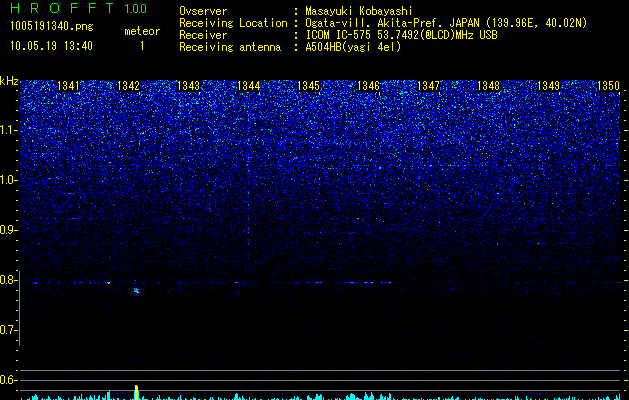Click the 1.1 kHz axis label
The image size is (629, 400).
(8, 130)
